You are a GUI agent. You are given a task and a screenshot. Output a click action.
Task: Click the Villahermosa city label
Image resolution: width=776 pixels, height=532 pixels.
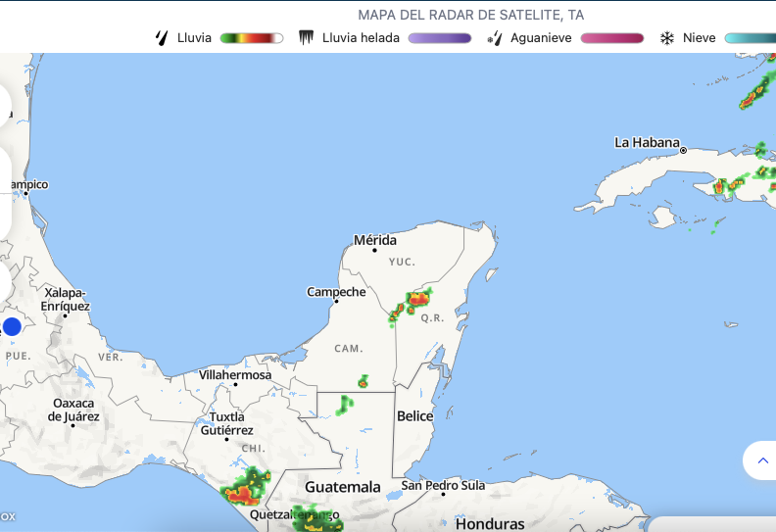(x=235, y=374)
